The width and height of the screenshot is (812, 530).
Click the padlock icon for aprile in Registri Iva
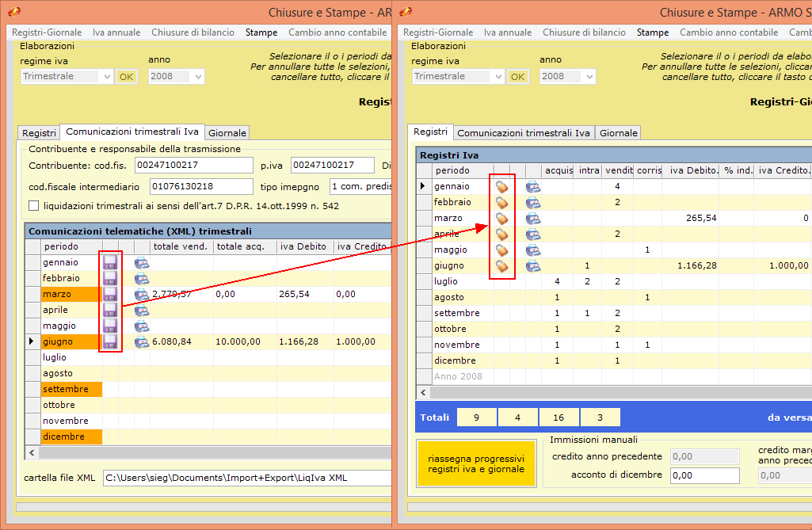502,234
